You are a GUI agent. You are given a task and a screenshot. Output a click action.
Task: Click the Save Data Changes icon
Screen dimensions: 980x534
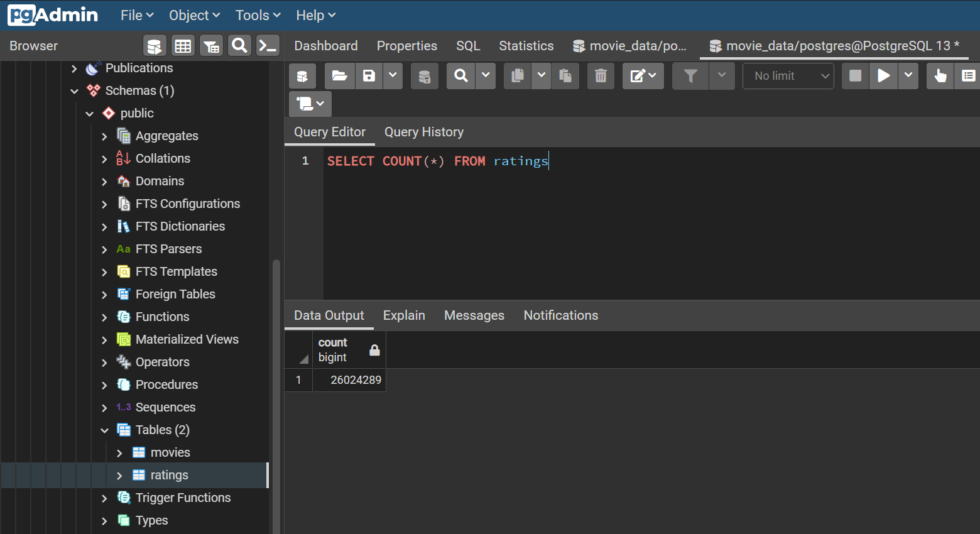click(x=425, y=76)
